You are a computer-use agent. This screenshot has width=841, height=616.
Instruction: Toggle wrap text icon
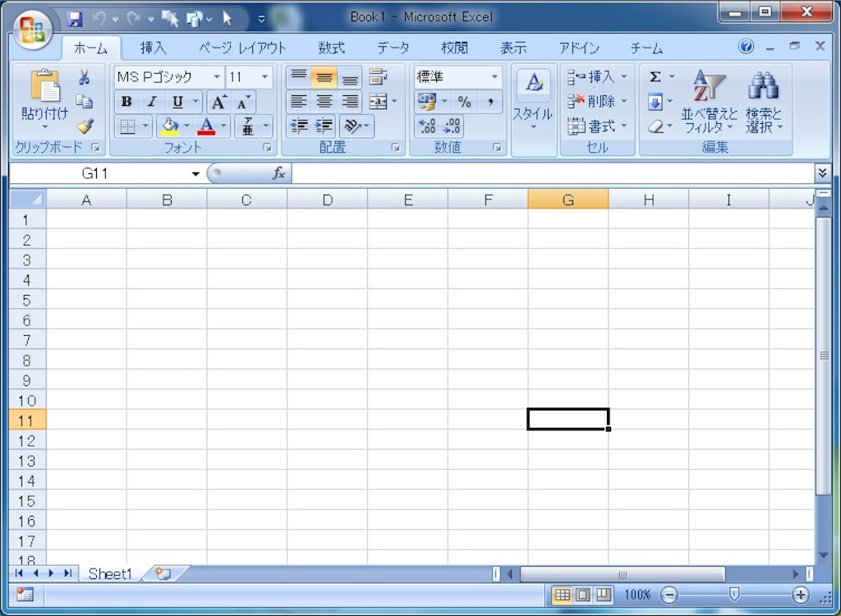coord(379,77)
